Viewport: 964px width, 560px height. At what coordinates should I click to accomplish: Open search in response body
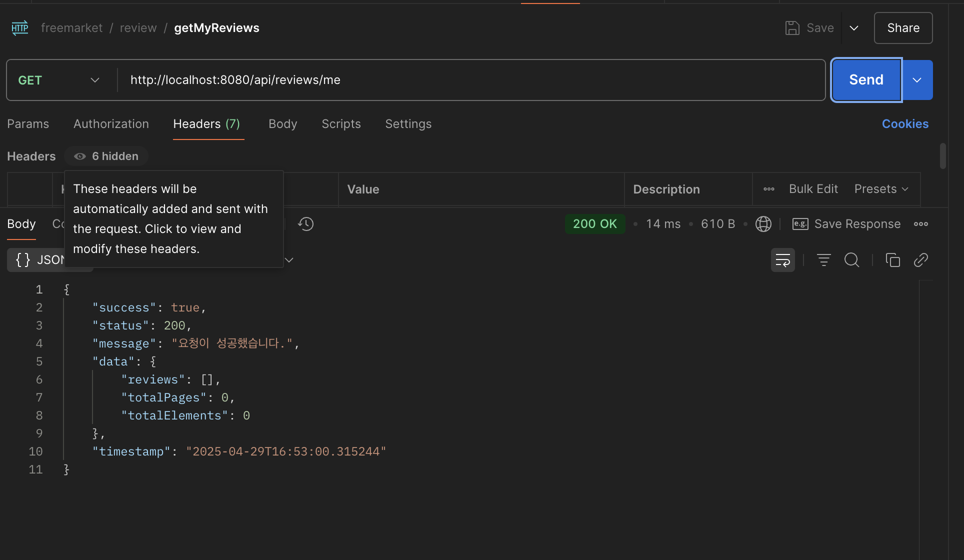(851, 260)
